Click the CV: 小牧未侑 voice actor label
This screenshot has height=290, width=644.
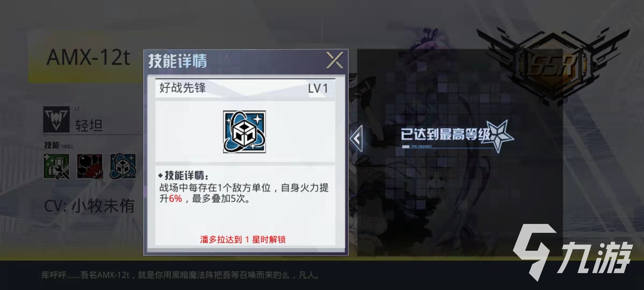(89, 206)
